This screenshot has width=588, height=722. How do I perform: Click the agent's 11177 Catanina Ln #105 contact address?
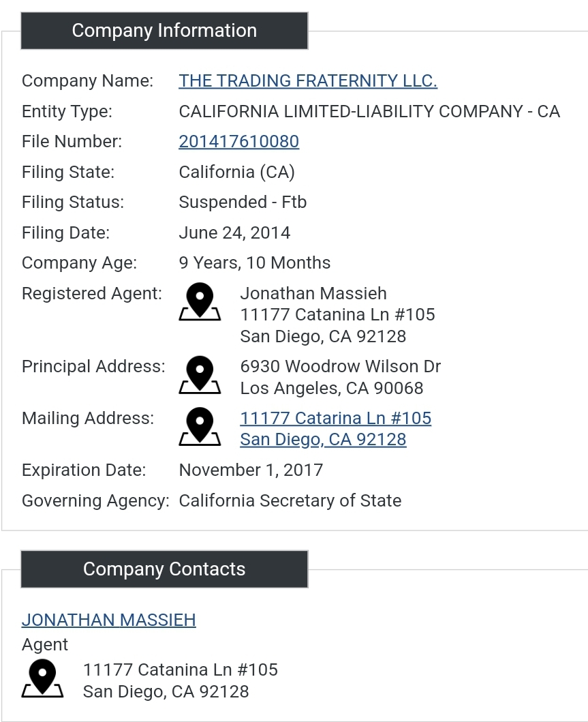(181, 670)
